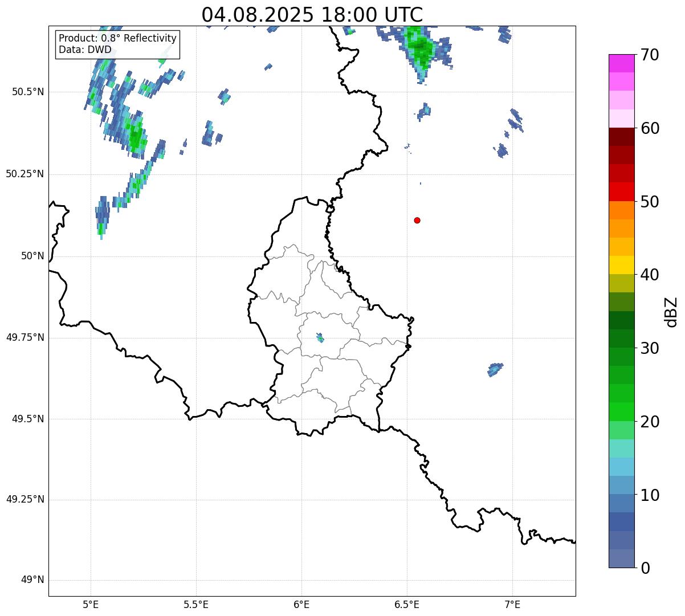Click the colorbar tick label 10

650,495
